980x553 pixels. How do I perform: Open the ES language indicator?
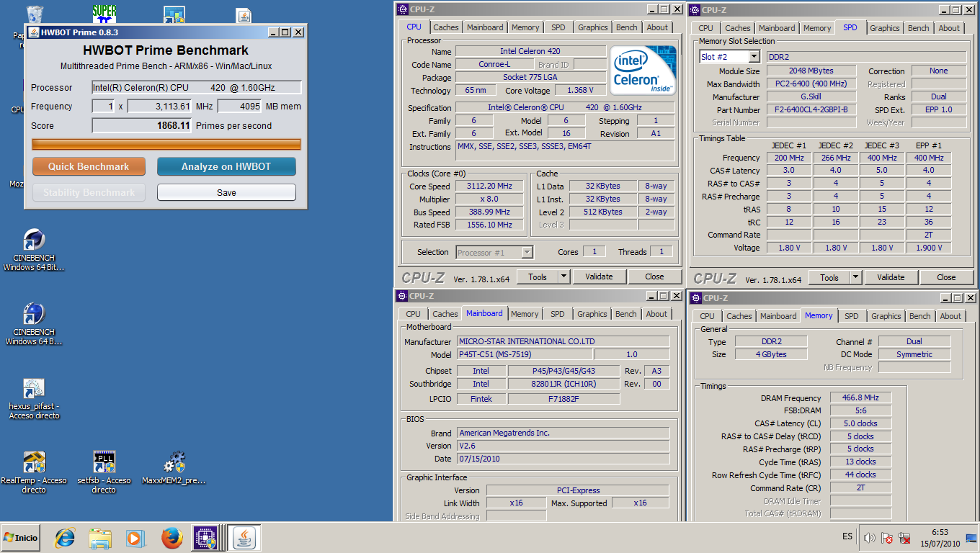[847, 537]
